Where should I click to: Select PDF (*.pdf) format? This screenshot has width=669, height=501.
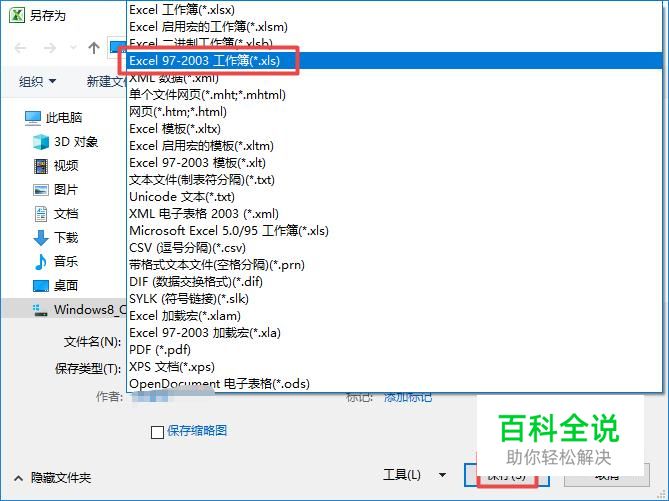tap(395, 350)
